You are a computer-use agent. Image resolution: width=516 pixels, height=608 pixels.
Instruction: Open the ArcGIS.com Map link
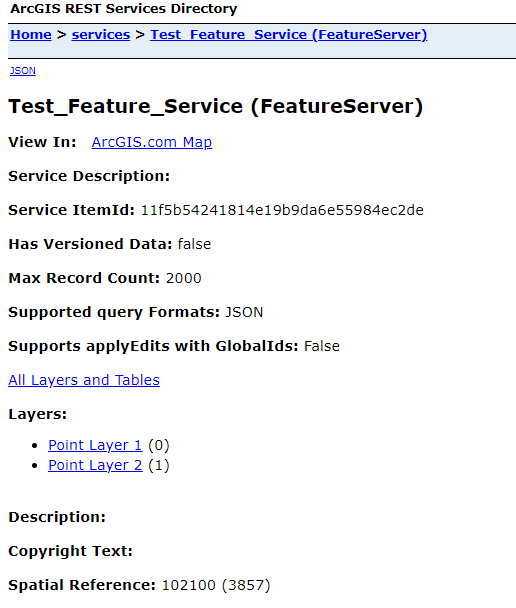(x=152, y=142)
